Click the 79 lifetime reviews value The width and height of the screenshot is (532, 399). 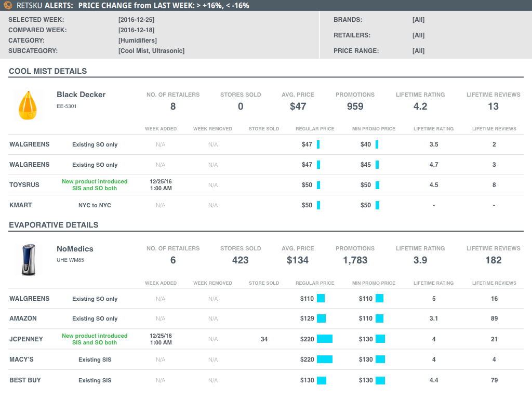coord(495,380)
